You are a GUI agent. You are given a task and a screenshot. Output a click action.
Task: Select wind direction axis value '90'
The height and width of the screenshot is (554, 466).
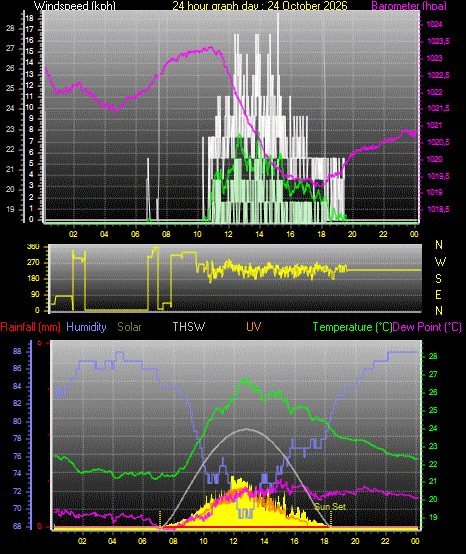tap(35, 295)
